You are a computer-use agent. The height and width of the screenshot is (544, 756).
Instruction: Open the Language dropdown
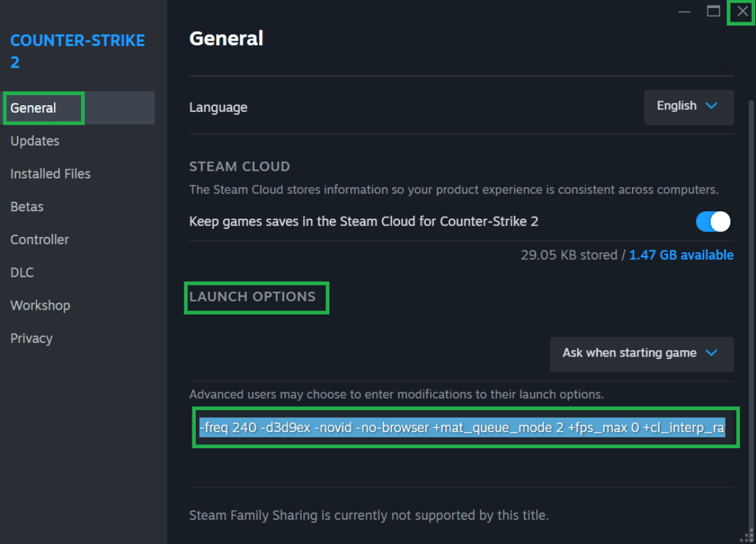(x=688, y=107)
